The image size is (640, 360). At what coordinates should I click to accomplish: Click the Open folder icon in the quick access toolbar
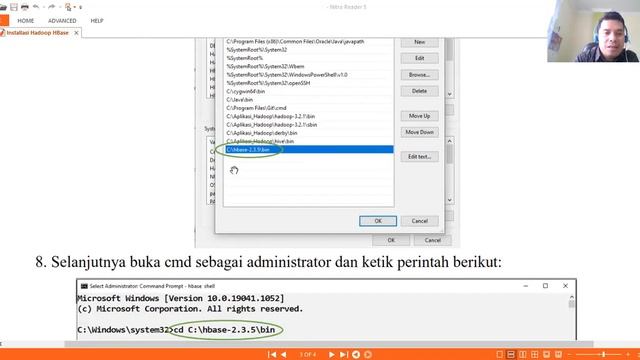click(3, 7)
